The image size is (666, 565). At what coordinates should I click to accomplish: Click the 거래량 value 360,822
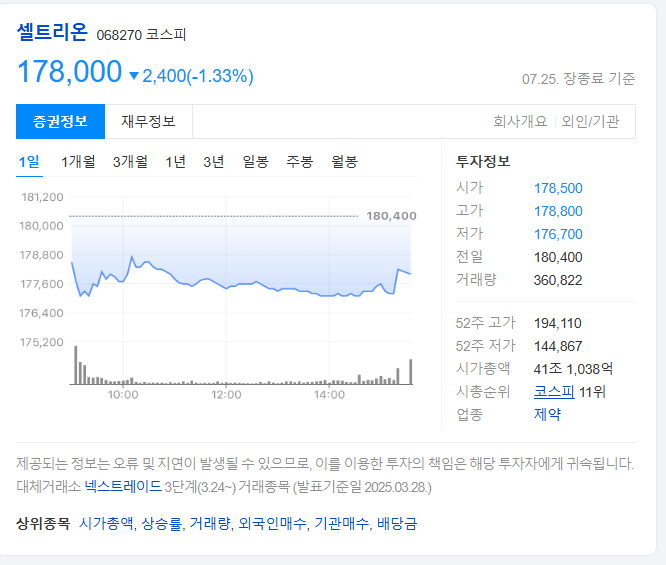coord(558,280)
